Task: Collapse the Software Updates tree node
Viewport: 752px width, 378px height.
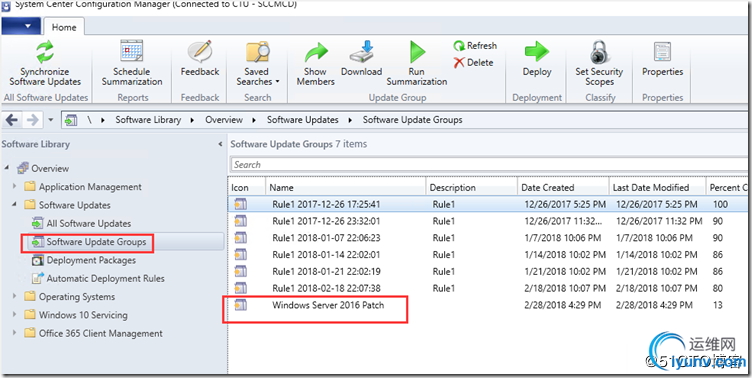Action: click(14, 204)
